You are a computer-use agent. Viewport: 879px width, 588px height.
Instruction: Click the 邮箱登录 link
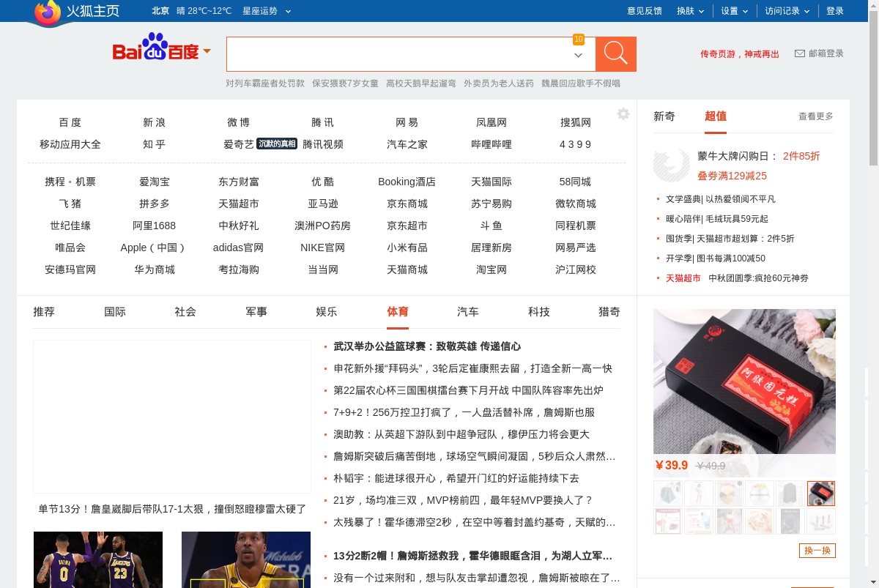[x=826, y=53]
